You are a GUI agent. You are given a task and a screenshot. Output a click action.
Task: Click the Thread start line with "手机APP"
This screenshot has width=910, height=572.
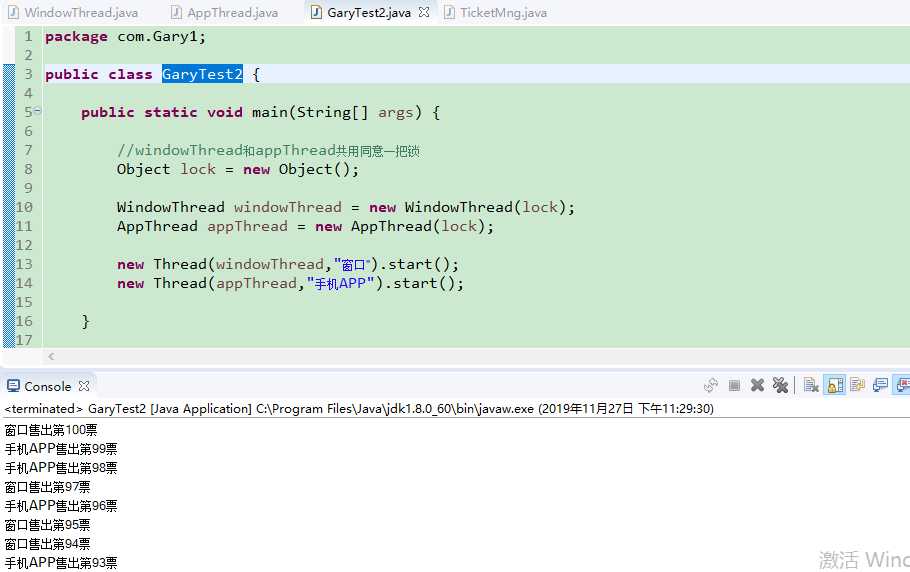(x=290, y=284)
